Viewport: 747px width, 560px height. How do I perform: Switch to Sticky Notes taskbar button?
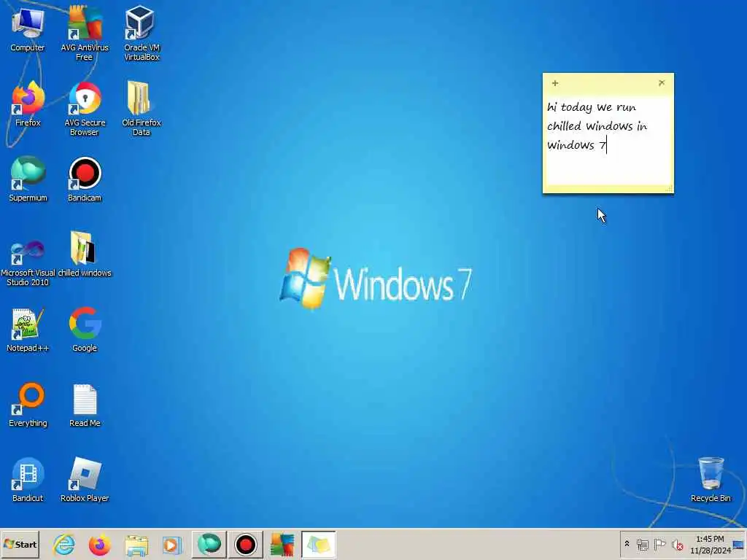tap(318, 544)
